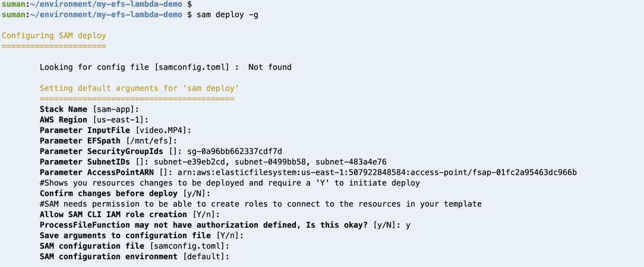
Task: Click subnet-483a4e76 in the SubnetIDs line
Action: click(x=351, y=162)
